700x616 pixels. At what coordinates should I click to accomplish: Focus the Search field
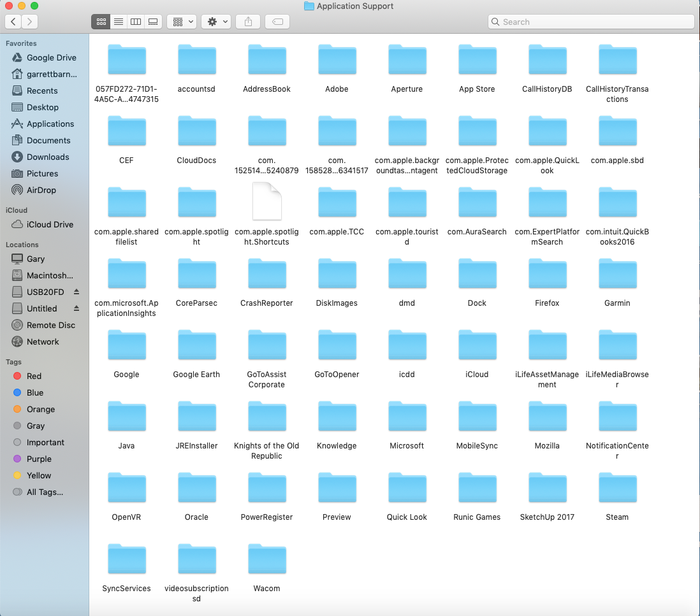point(591,22)
